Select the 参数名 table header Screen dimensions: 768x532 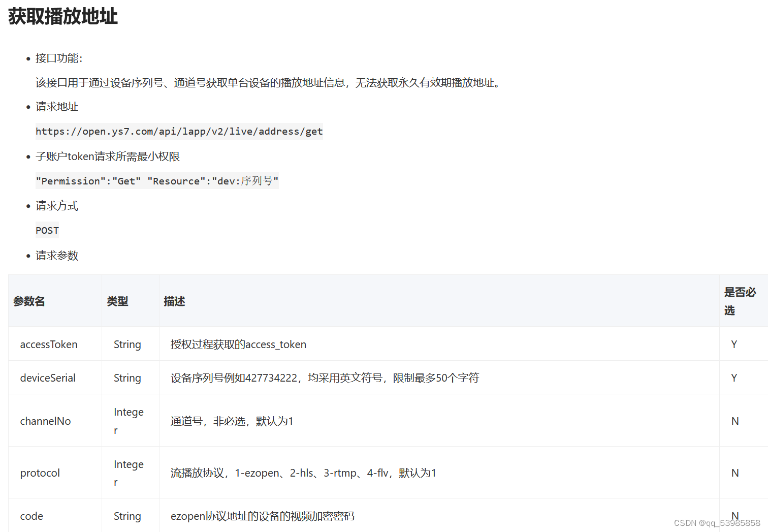tap(29, 301)
